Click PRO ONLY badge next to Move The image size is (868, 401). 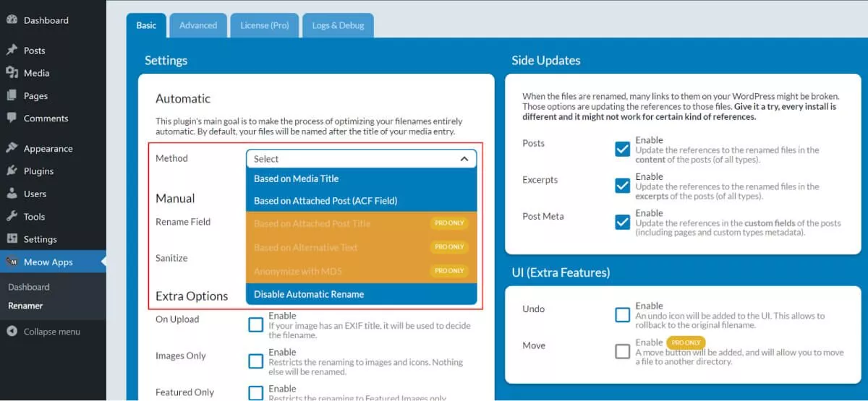pos(686,342)
